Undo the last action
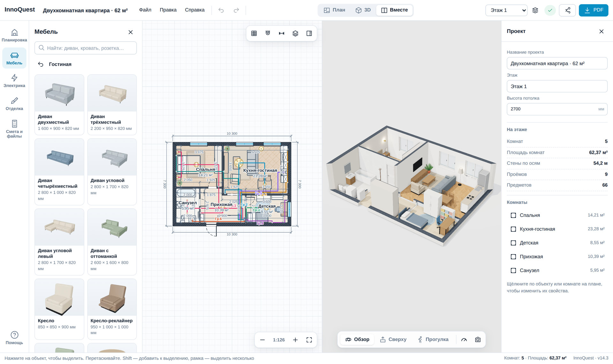The width and height of the screenshot is (613, 364). point(221,10)
